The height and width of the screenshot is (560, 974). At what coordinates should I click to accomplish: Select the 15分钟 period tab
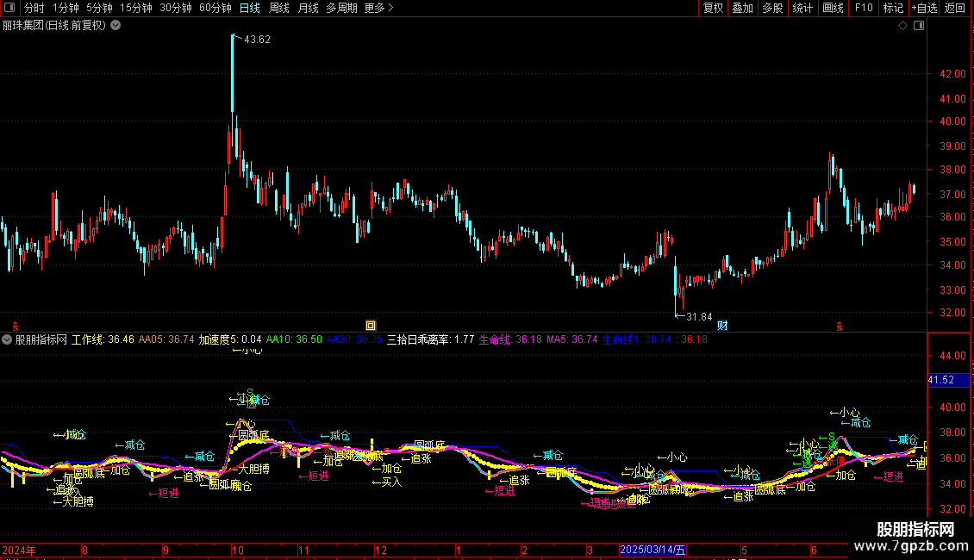coord(135,8)
